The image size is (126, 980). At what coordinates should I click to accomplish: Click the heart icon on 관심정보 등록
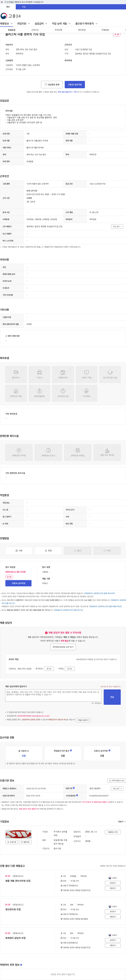click(46, 84)
